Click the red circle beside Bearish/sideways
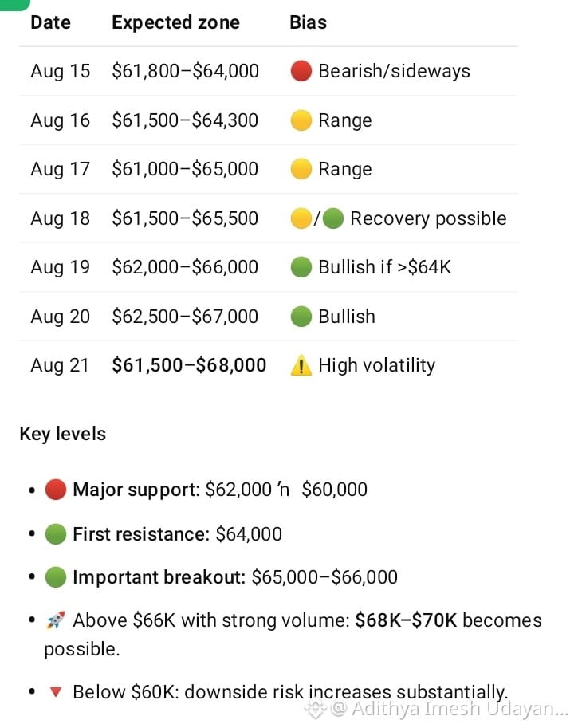 pyautogui.click(x=301, y=71)
